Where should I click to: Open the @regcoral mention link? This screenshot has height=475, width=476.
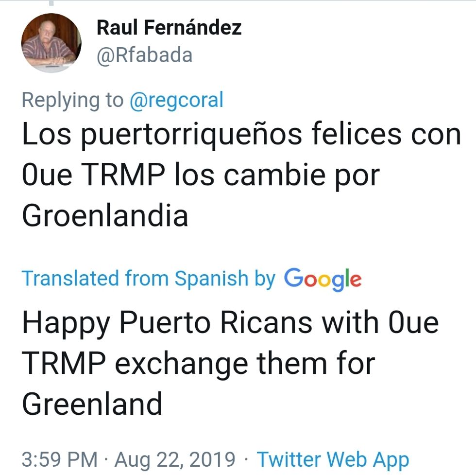(176, 100)
